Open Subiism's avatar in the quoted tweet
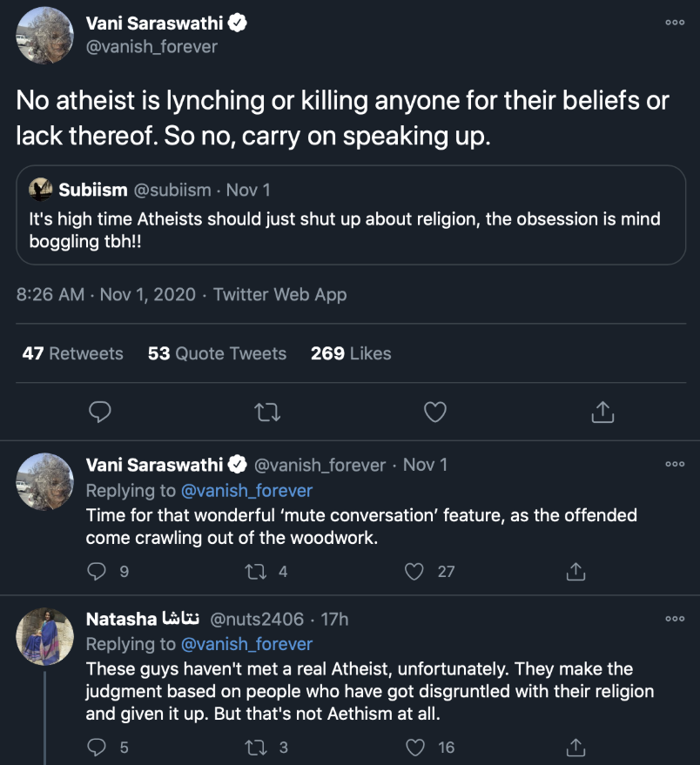The height and width of the screenshot is (765, 700). coord(42,189)
